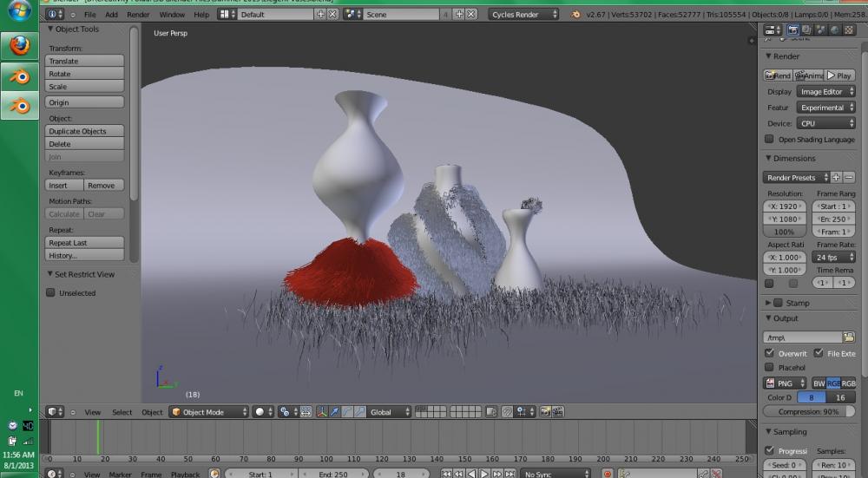Open the Object Mode dropdown
Image resolution: width=868 pixels, height=478 pixels.
208,411
